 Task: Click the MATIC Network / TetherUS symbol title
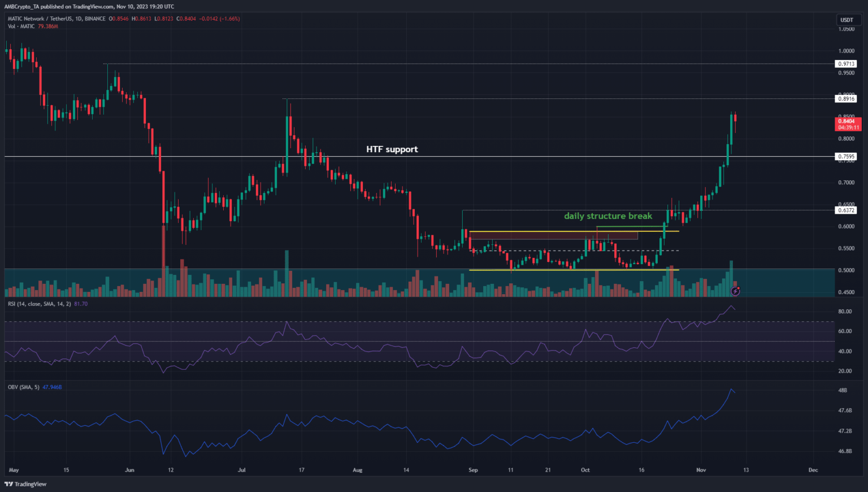point(57,19)
